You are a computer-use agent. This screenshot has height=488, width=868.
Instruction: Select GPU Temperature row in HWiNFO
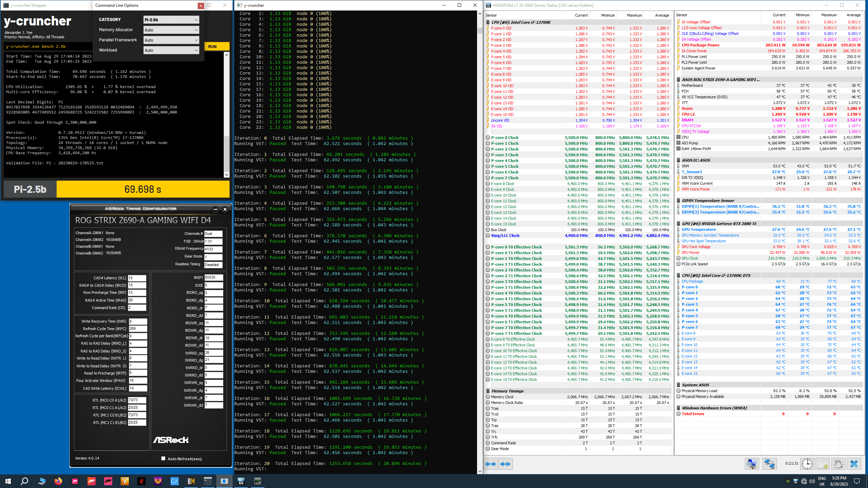[x=769, y=229]
